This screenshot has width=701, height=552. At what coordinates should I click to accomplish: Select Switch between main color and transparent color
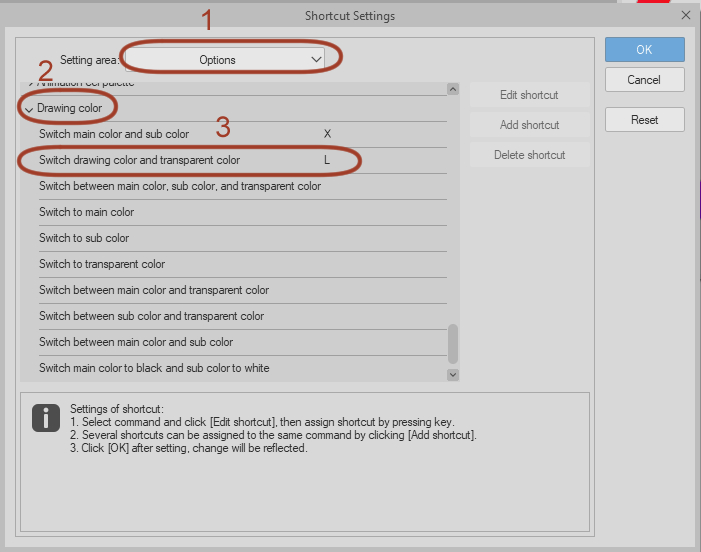(154, 290)
